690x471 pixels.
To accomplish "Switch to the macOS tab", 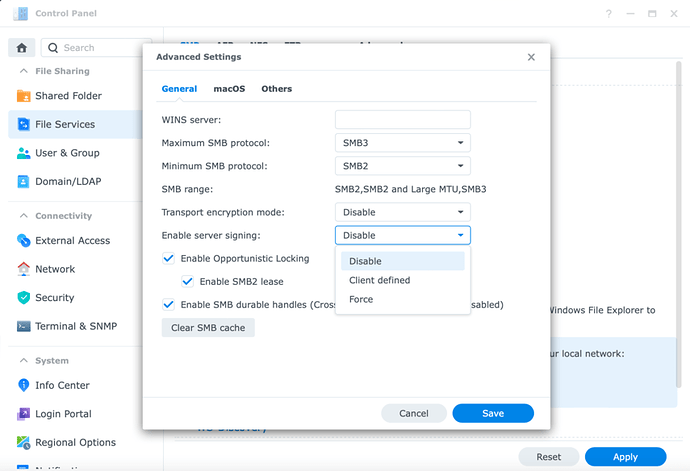I will tap(229, 88).
